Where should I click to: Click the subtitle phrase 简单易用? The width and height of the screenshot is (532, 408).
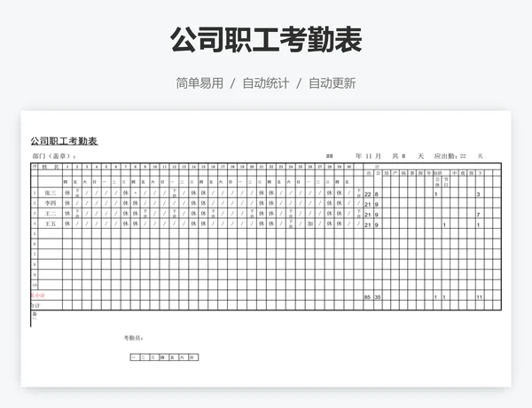[x=199, y=83]
